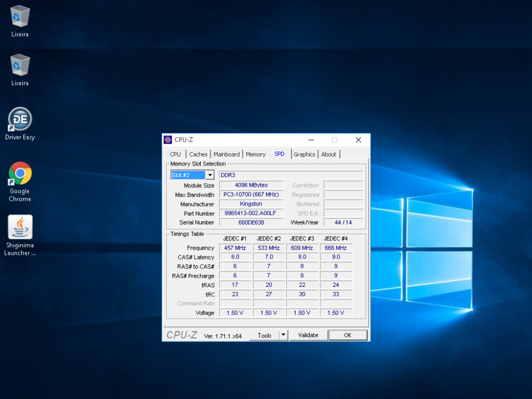
Task: Open the Mainboard tab
Action: tap(227, 154)
